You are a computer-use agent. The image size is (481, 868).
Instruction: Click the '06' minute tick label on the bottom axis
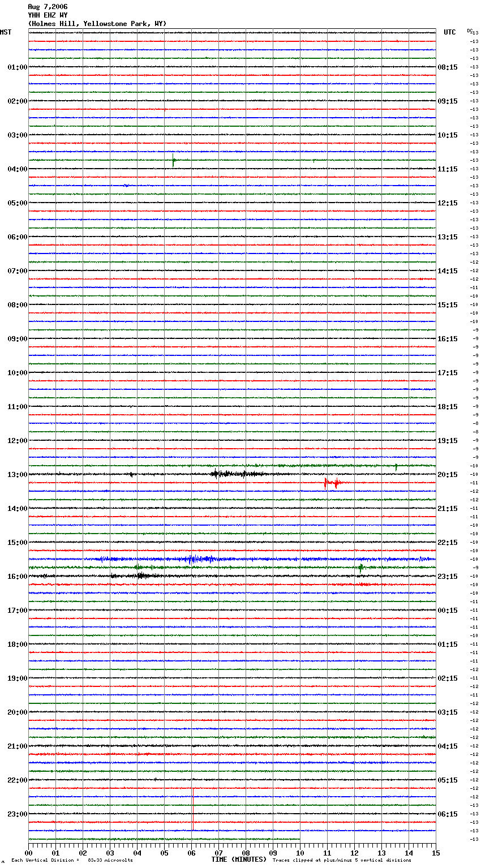[x=191, y=853]
